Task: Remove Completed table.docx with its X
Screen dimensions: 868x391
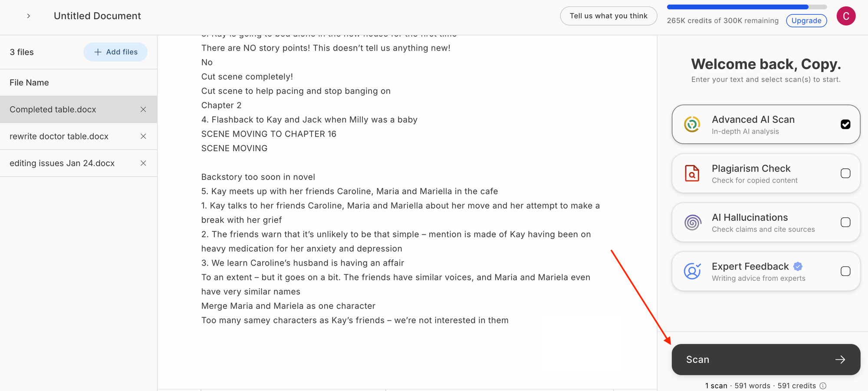Action: tap(143, 109)
